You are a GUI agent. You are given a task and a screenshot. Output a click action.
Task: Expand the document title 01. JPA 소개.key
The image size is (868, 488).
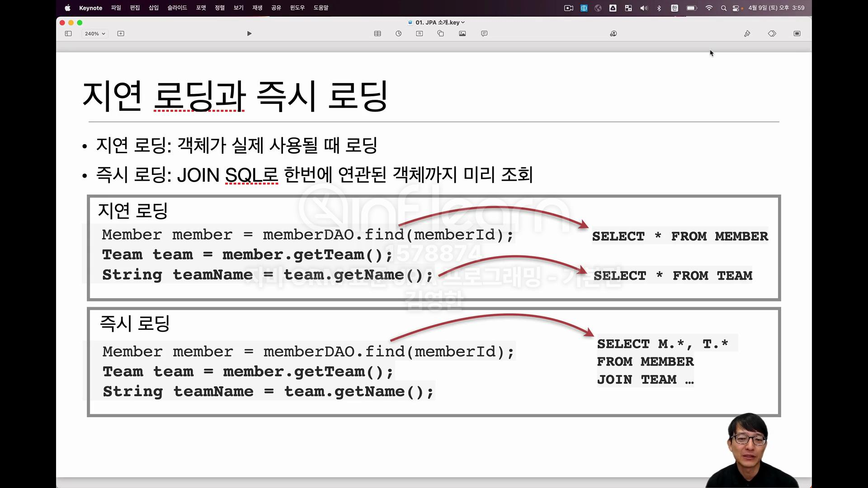pyautogui.click(x=437, y=22)
